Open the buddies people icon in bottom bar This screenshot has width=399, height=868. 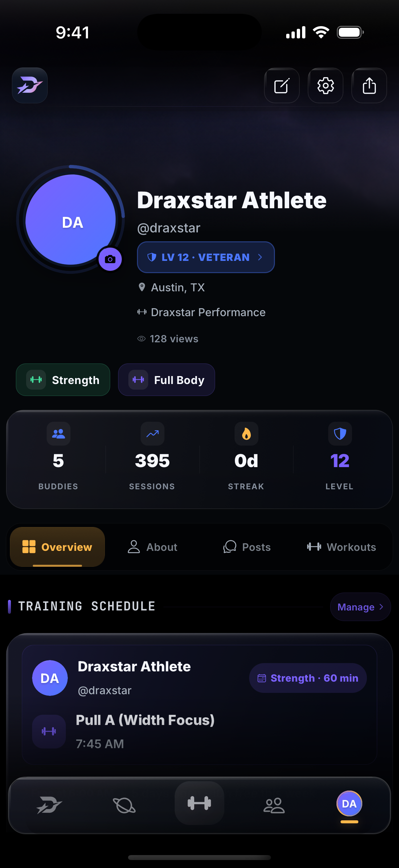pyautogui.click(x=274, y=805)
